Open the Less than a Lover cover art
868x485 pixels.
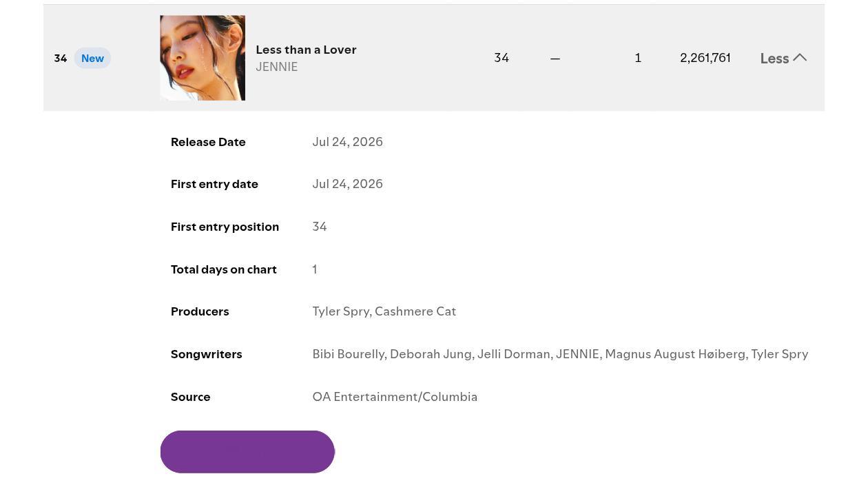pos(203,58)
